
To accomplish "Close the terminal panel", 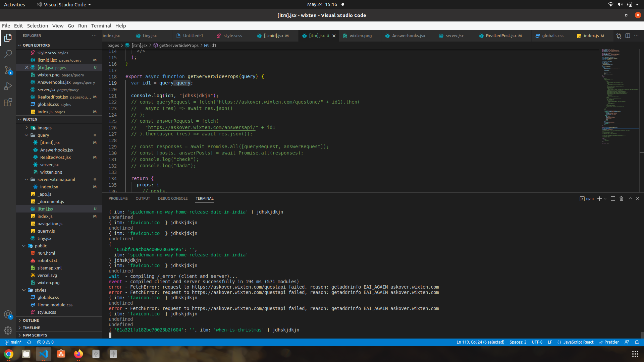I will tap(638, 199).
